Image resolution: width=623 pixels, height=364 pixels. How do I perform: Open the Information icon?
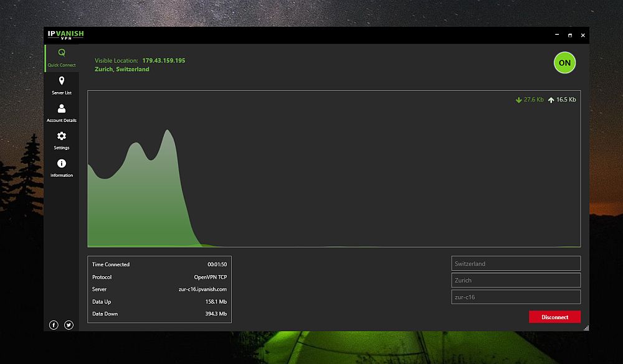coord(62,163)
